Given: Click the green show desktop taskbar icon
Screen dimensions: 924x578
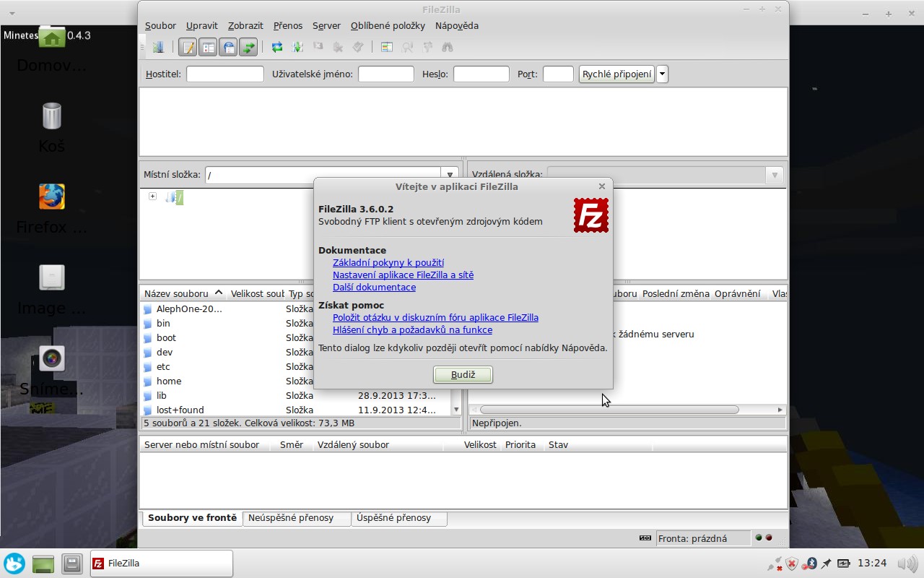Looking at the screenshot, I should [x=43, y=564].
